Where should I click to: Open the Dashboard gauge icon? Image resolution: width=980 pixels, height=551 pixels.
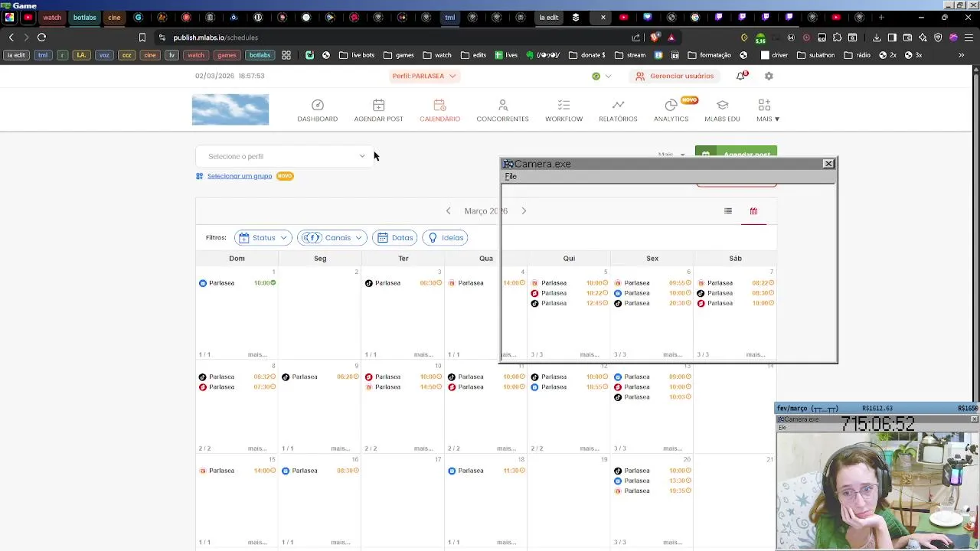pyautogui.click(x=318, y=105)
